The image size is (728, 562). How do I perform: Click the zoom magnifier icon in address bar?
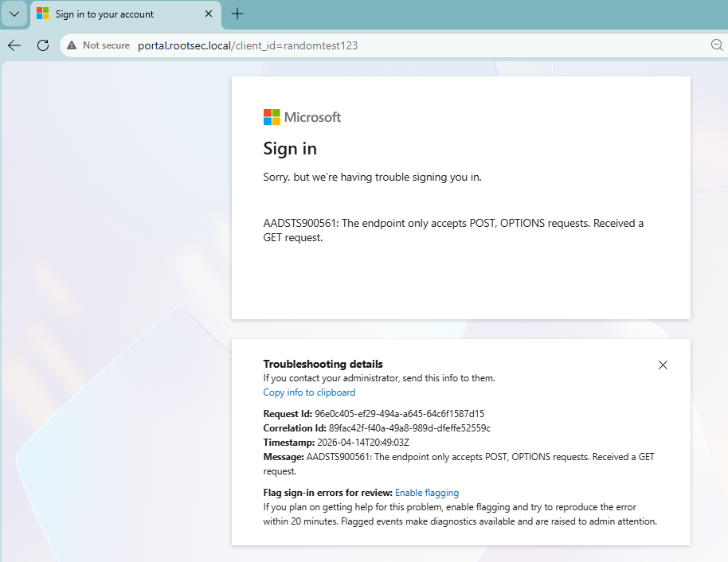tap(717, 45)
